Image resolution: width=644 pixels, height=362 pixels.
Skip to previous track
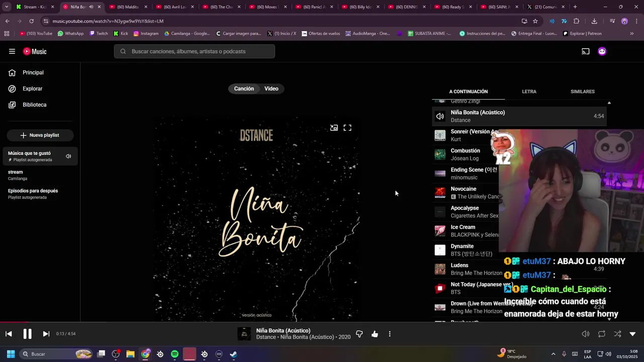click(x=9, y=334)
